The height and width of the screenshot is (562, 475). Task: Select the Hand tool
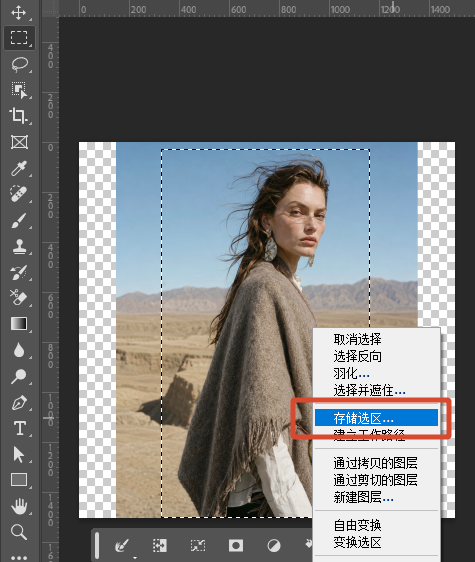click(x=19, y=506)
